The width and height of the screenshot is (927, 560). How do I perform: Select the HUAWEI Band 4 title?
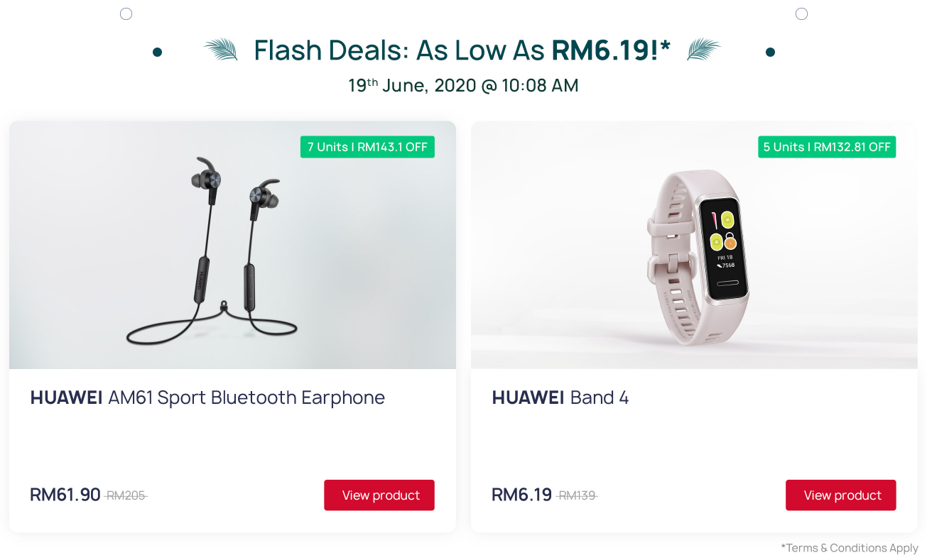click(x=560, y=397)
